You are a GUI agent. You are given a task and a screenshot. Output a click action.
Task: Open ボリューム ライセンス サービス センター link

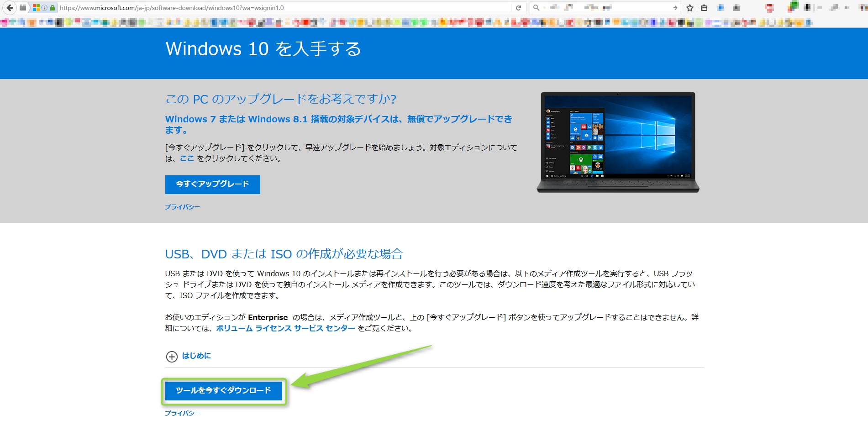[285, 328]
